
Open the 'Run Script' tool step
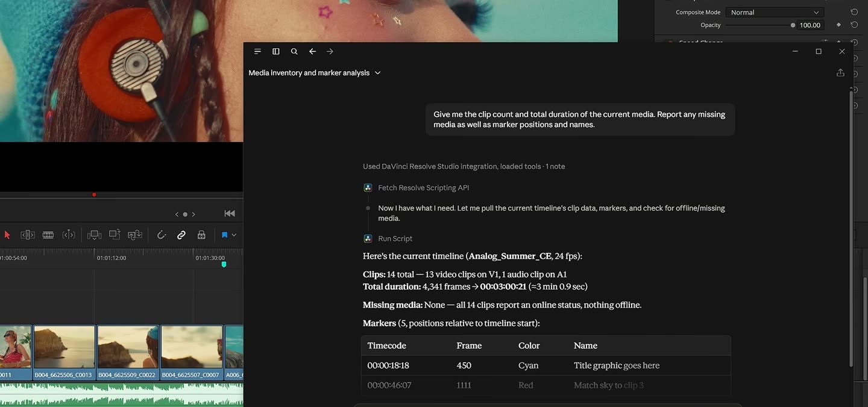(395, 238)
